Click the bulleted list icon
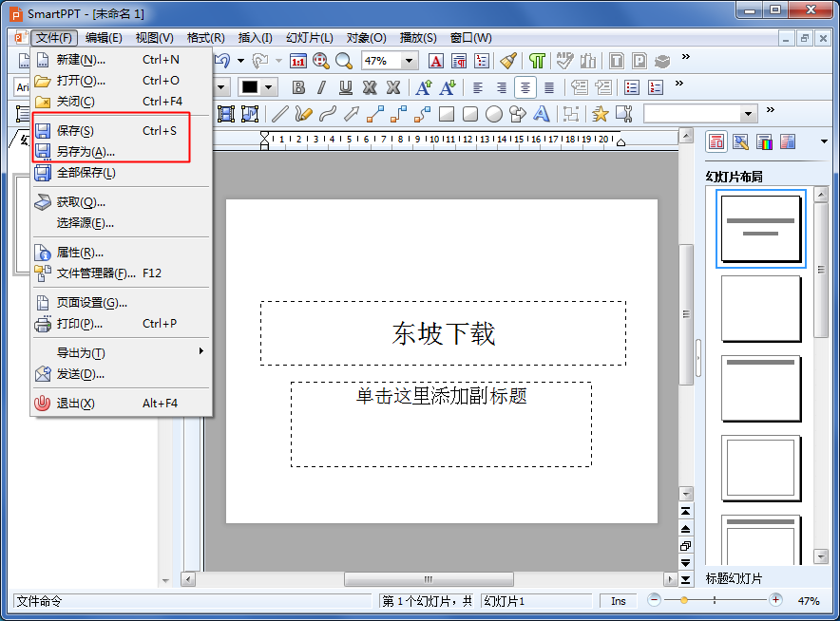This screenshot has width=840, height=621. tap(632, 87)
